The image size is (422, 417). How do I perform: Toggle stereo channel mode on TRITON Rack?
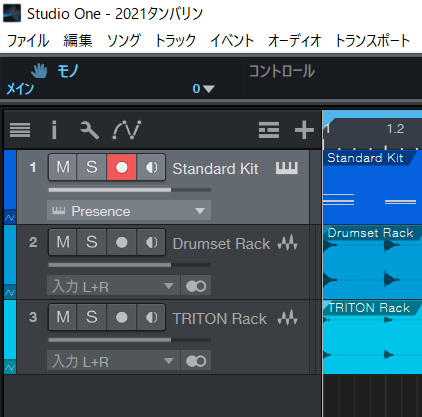coord(196,361)
